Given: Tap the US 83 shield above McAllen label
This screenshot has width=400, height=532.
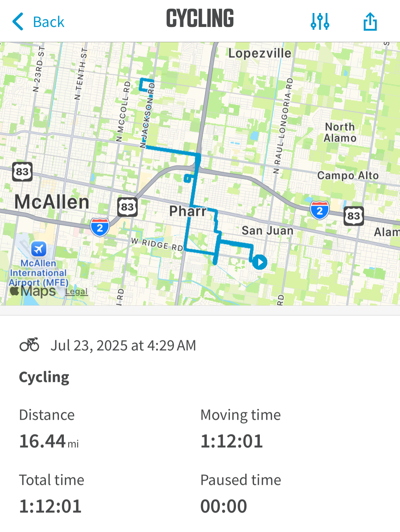Looking at the screenshot, I should pyautogui.click(x=22, y=171).
